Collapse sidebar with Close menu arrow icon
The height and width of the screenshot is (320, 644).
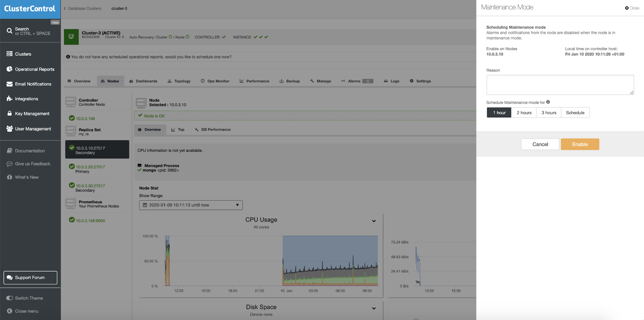pyautogui.click(x=9, y=311)
